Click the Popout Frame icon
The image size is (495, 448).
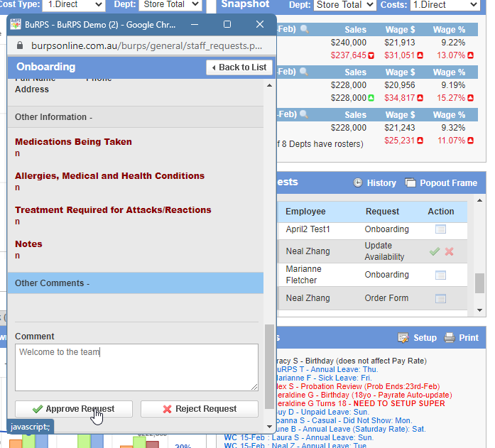(410, 183)
